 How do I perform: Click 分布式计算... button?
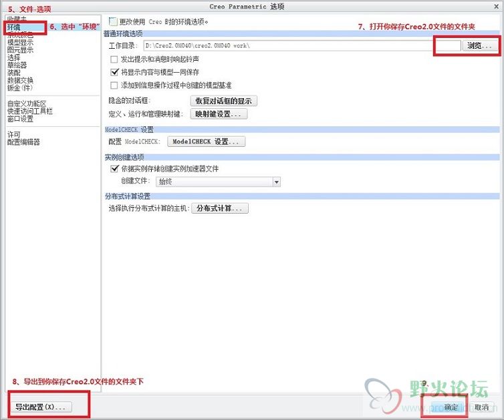[220, 208]
